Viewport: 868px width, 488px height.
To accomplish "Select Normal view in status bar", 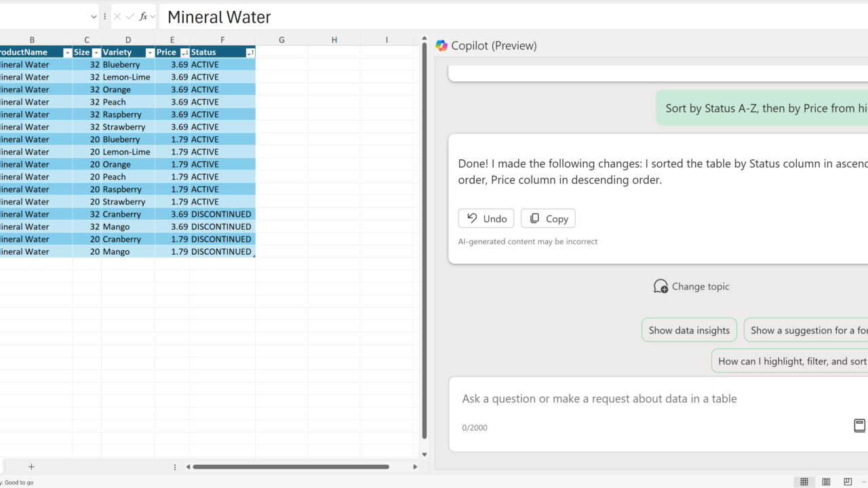I will click(804, 482).
